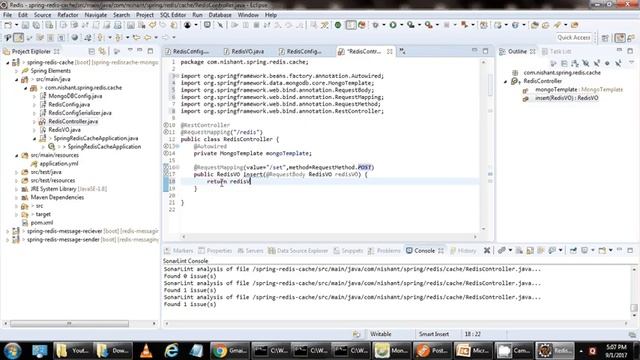Click the Pin Console icon

point(573,250)
